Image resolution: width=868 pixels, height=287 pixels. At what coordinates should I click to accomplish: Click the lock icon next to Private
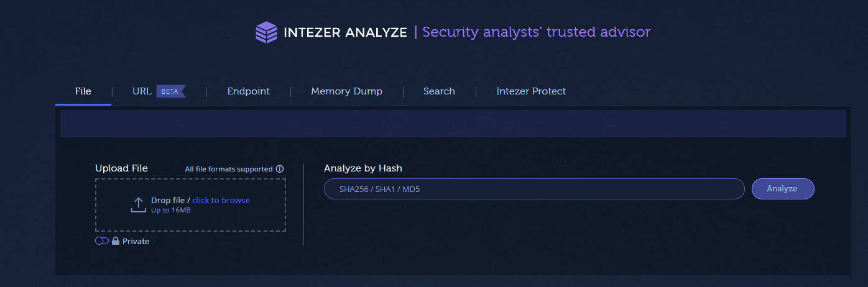[116, 241]
